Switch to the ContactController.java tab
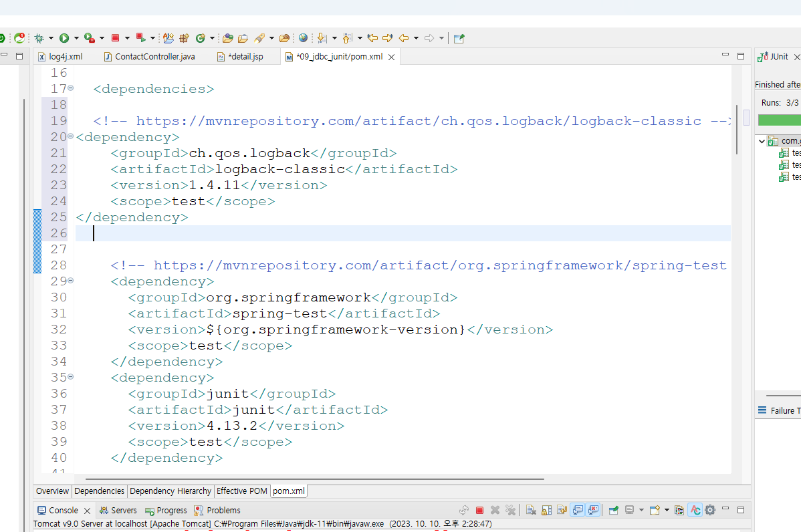 pyautogui.click(x=149, y=57)
